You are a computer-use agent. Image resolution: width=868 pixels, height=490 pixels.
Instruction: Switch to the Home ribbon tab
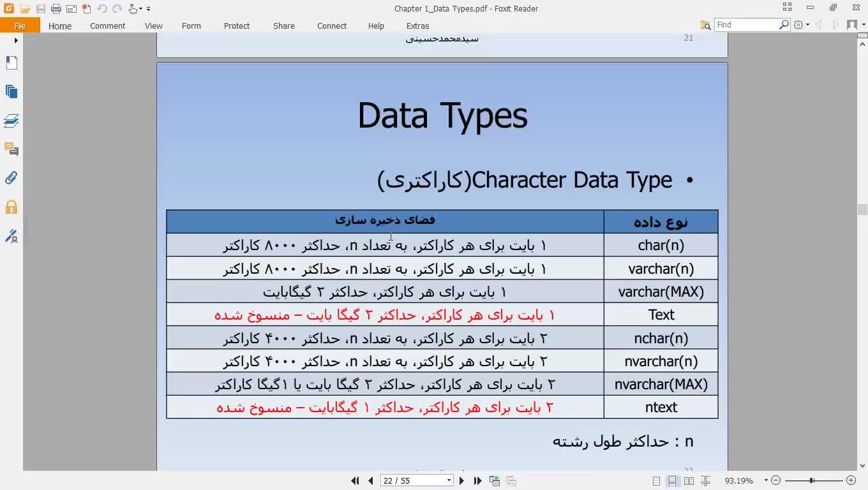pyautogui.click(x=60, y=26)
